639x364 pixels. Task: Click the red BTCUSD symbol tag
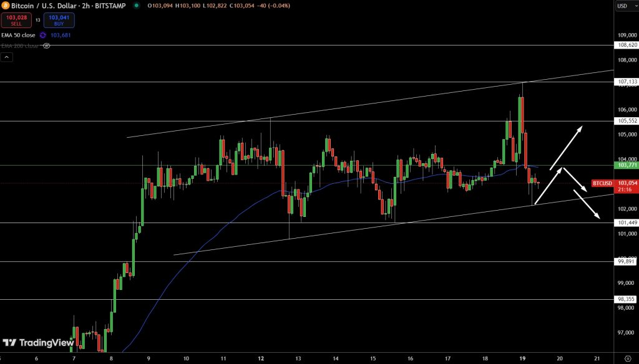tap(603, 183)
